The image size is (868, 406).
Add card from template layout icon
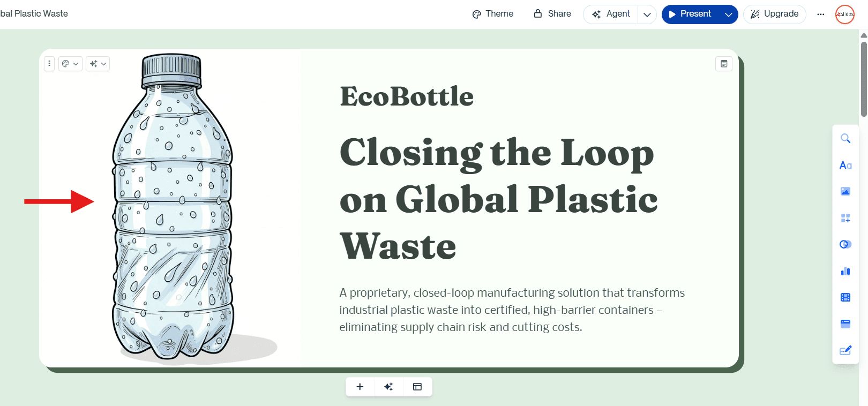(417, 387)
